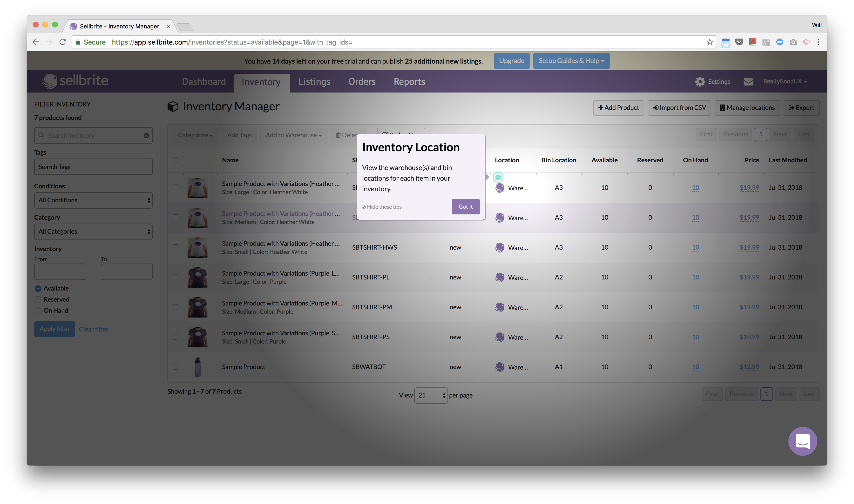854x504 pixels.
Task: Open the All Conditions dropdown
Action: click(94, 200)
